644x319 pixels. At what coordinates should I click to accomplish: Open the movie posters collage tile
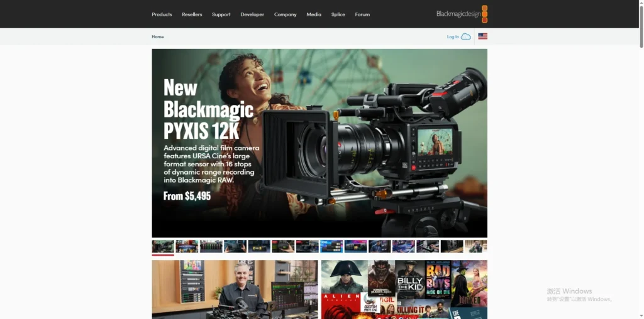[404, 289]
